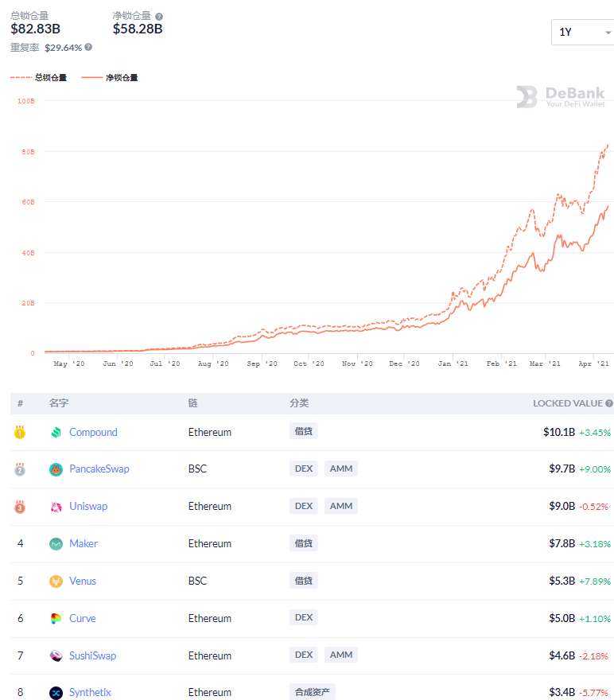Open the Compound protocol link
614x700 pixels.
(x=93, y=433)
